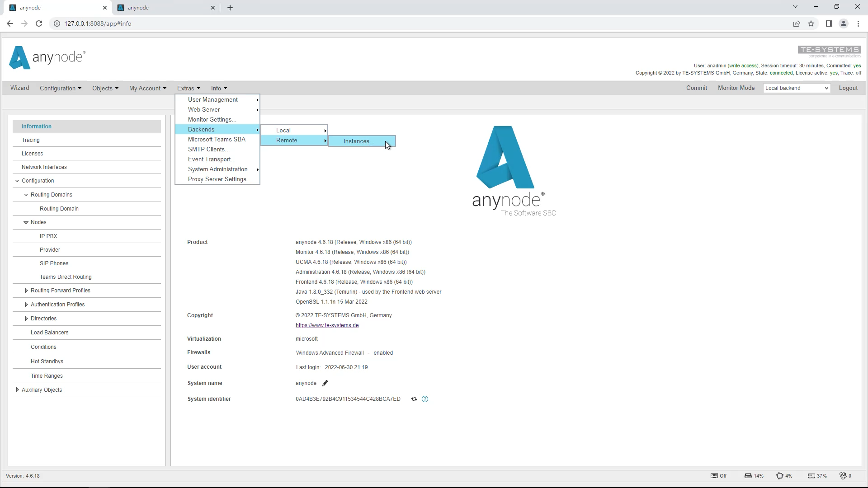Expand Directories tree node
This screenshot has height=488, width=868.
(26, 319)
